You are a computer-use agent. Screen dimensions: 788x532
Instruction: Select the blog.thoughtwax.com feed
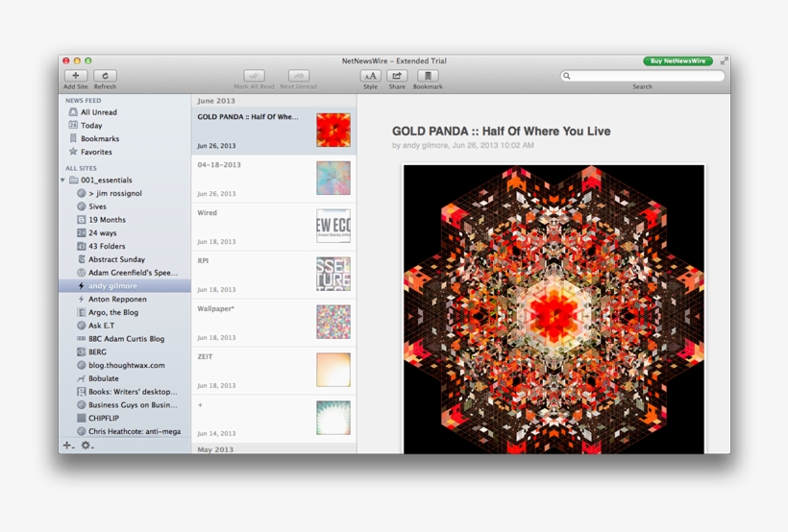(x=125, y=365)
